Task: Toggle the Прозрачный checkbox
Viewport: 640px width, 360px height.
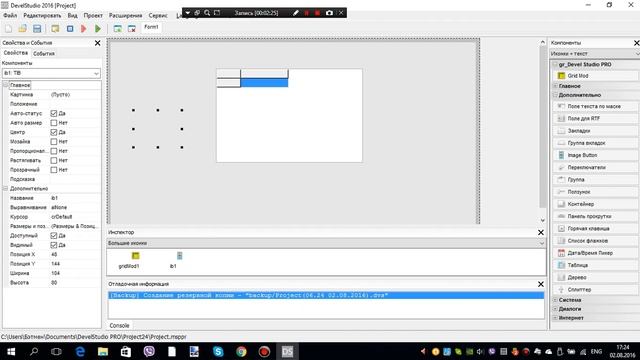Action: tap(53, 170)
